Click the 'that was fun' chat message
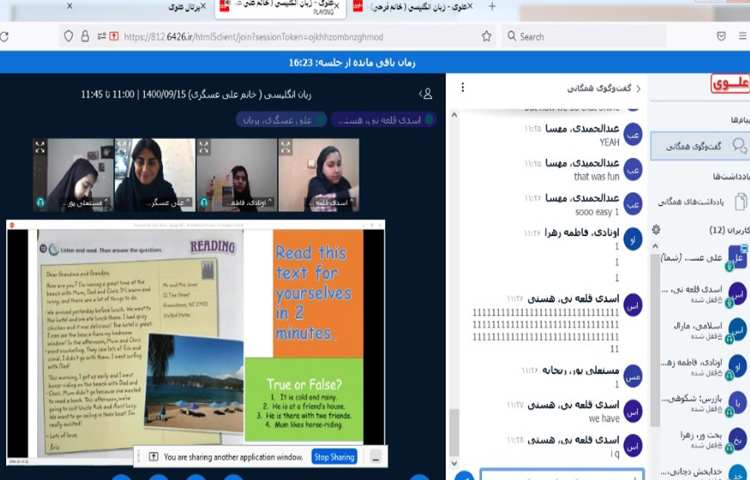The height and width of the screenshot is (480, 750). point(596,177)
